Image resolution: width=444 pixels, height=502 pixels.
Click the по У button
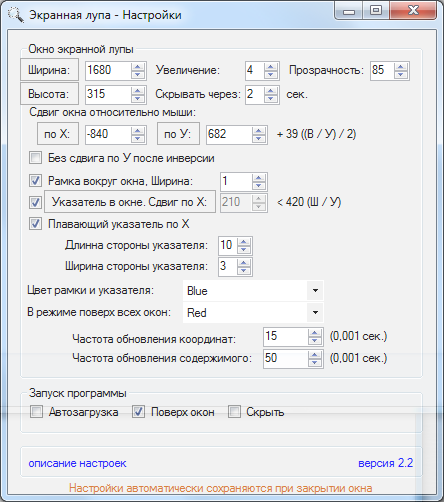click(178, 134)
